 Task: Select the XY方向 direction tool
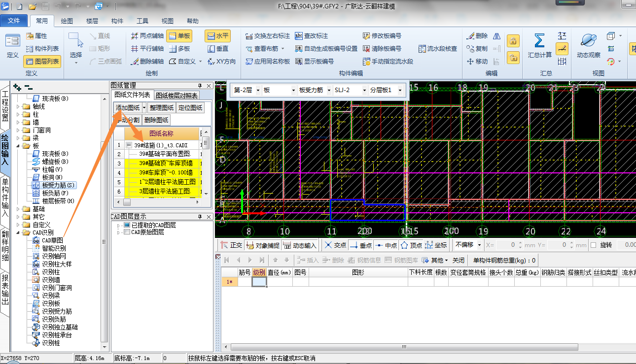(x=221, y=62)
